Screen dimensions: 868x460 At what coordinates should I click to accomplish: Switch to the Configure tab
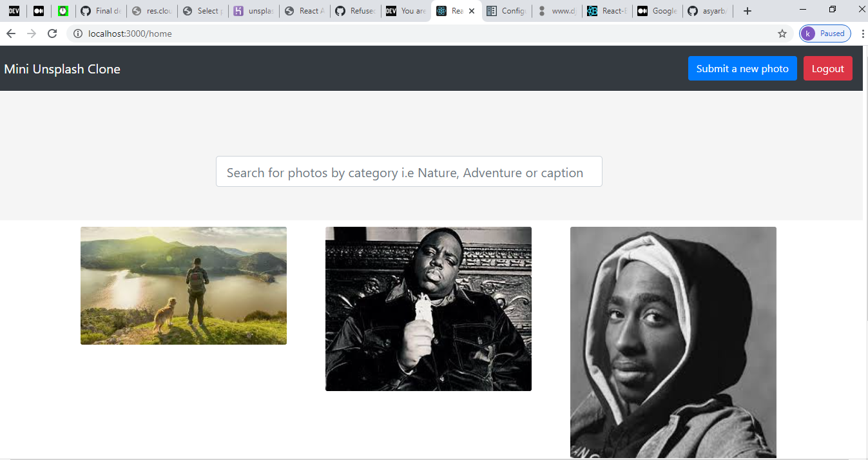point(506,10)
